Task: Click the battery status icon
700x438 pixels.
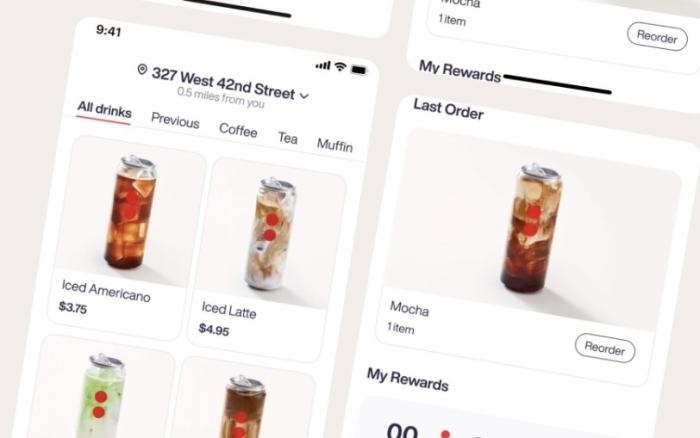Action: click(359, 70)
